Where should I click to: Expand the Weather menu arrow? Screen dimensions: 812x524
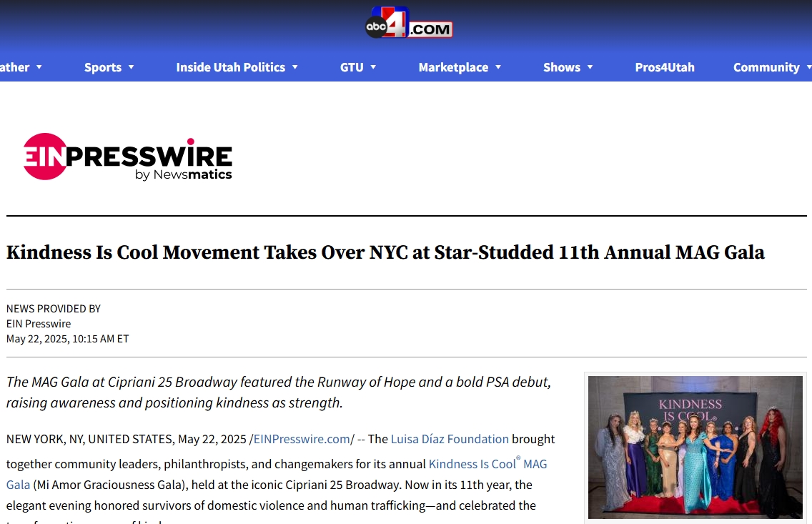coord(39,67)
